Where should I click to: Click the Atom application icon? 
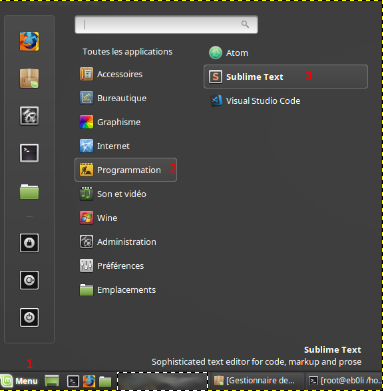click(215, 53)
